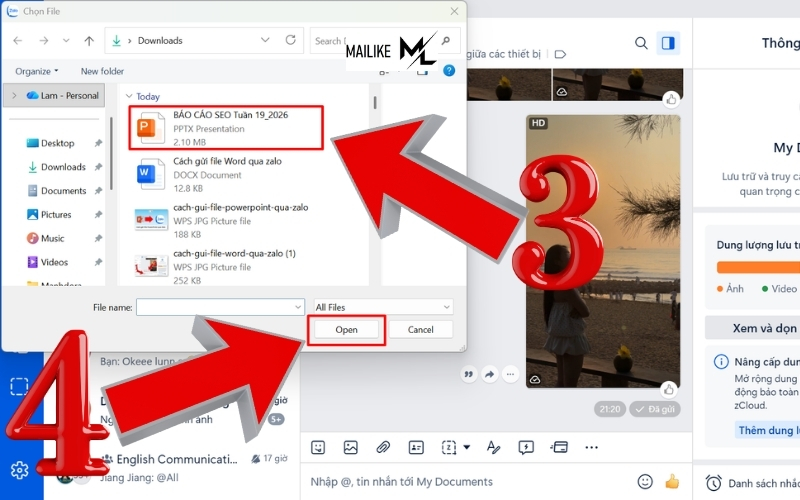
Task: Click the orange storage usage bar
Action: [x=758, y=267]
